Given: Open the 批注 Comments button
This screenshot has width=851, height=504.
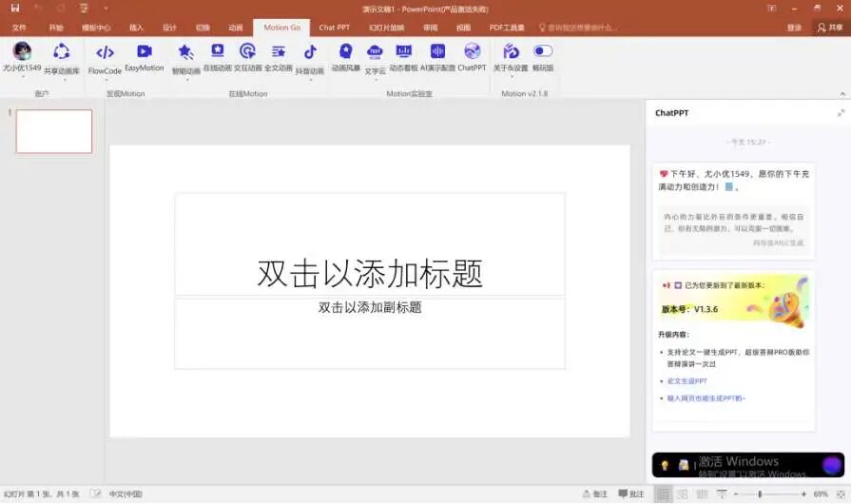Looking at the screenshot, I should point(631,494).
